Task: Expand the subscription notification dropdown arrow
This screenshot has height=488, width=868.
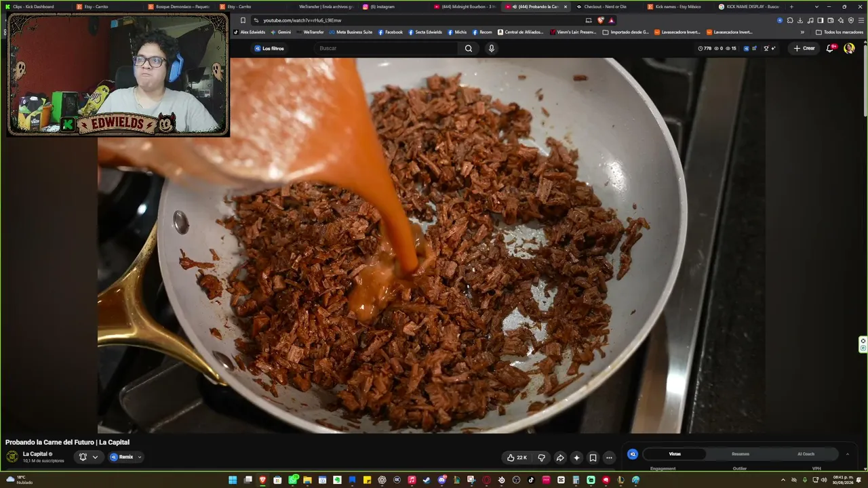Action: [95, 457]
